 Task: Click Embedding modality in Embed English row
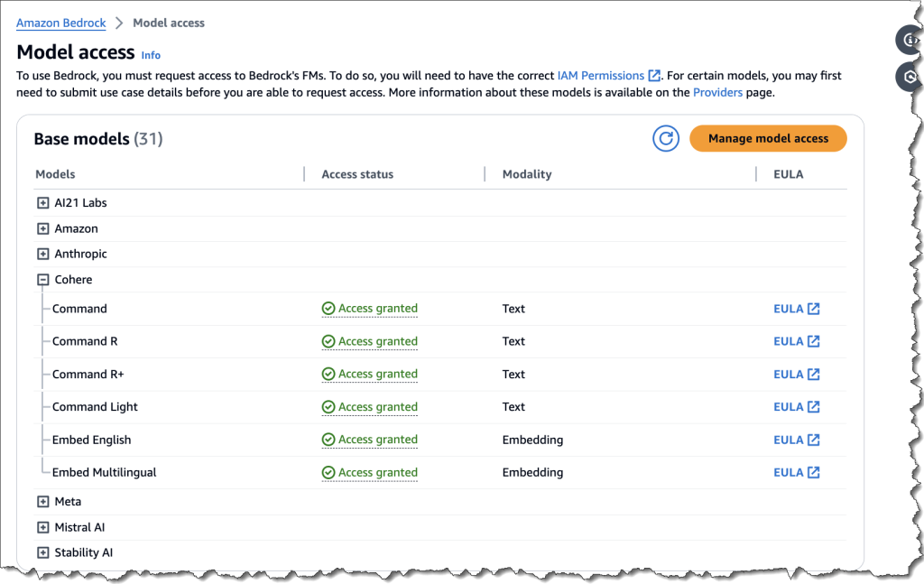tap(532, 440)
